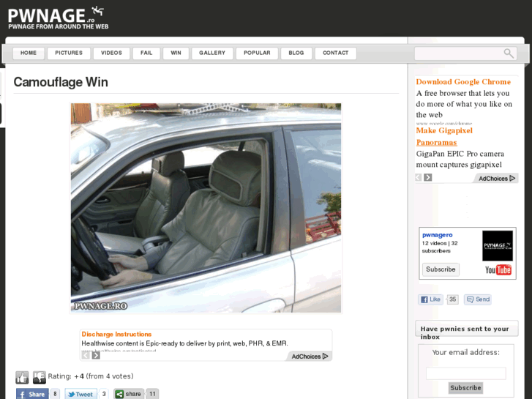This screenshot has height=399, width=532.
Task: Click the search magnifier icon
Action: pyautogui.click(x=509, y=53)
